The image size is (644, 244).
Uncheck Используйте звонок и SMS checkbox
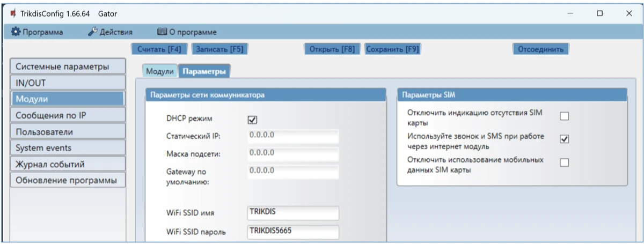(564, 139)
